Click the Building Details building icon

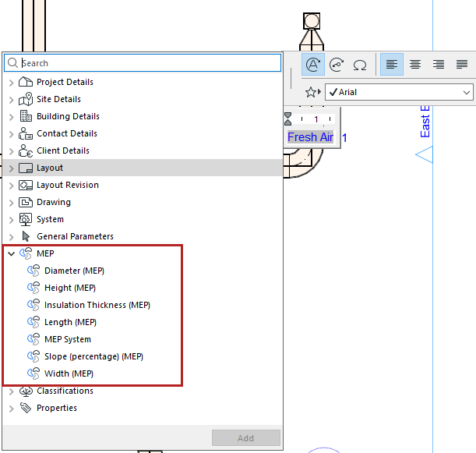point(26,116)
